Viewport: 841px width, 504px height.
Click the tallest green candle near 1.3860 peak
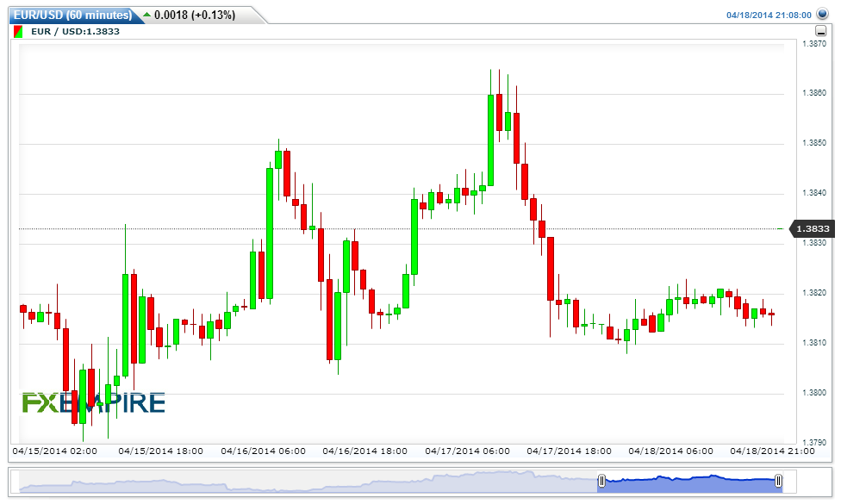tap(490, 140)
